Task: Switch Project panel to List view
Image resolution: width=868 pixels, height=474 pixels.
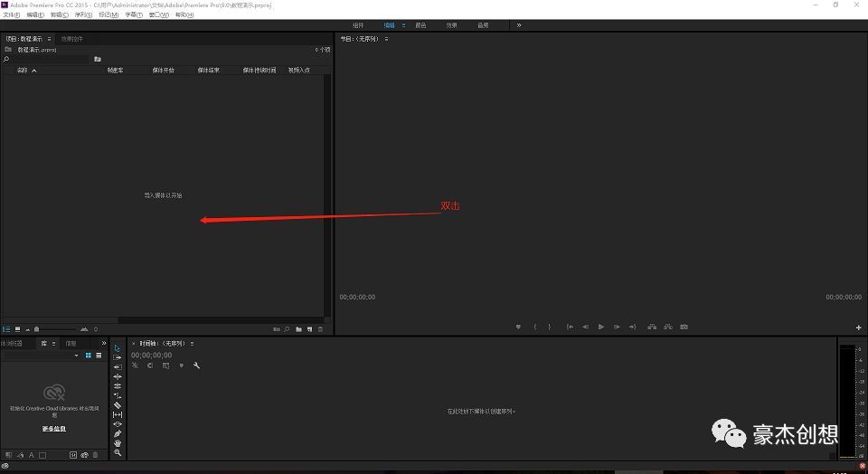Action: pos(6,329)
